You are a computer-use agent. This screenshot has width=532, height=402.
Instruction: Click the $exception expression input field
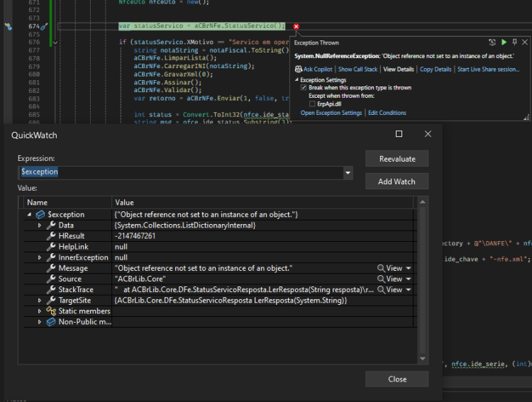click(x=181, y=173)
